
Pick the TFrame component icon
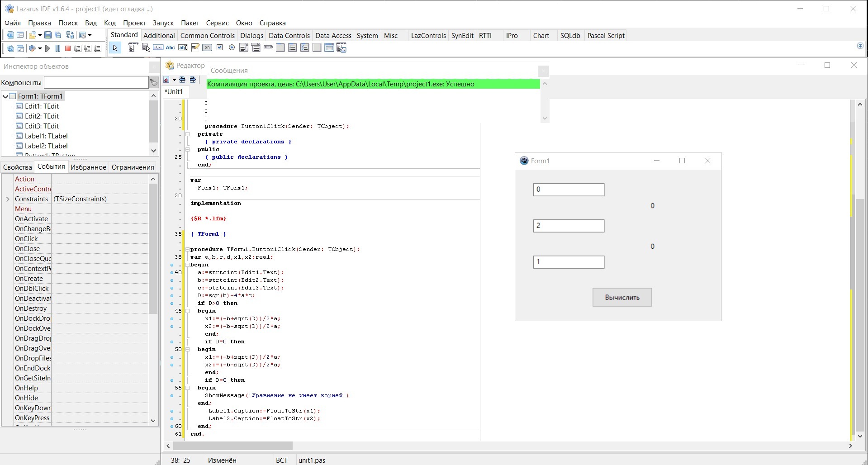pyautogui.click(x=329, y=47)
